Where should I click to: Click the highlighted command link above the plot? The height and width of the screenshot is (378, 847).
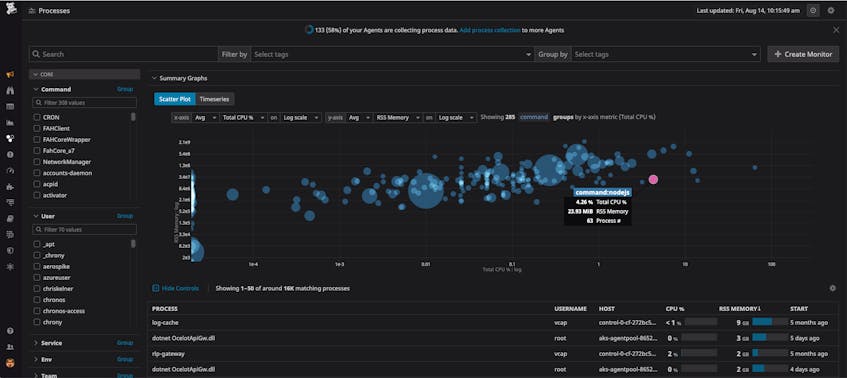(534, 117)
